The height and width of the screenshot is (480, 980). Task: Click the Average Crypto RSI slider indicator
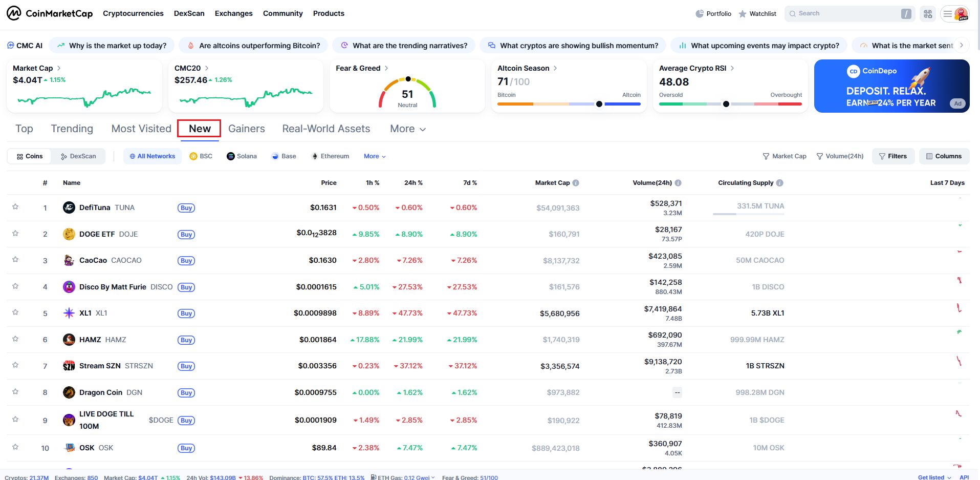click(726, 104)
